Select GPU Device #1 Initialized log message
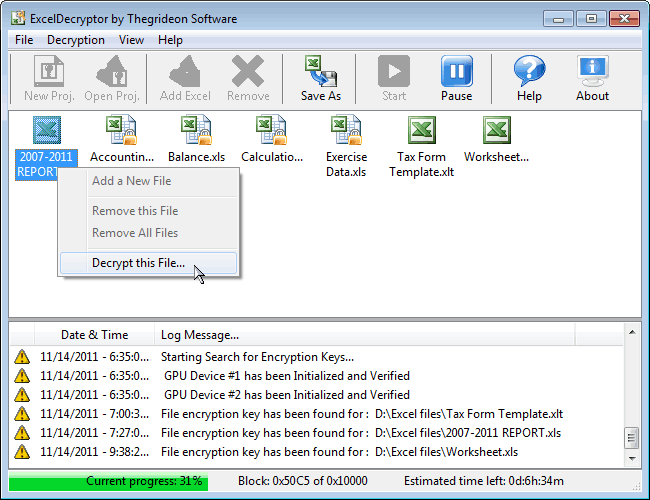Screen dimensions: 650x500 [x=286, y=376]
